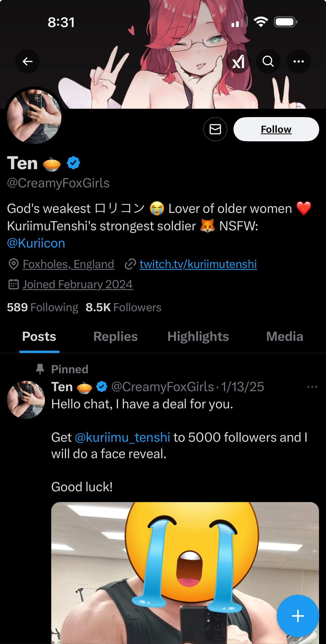The height and width of the screenshot is (644, 326).
Task: Open the twitch.tv/kuriimutenshi link
Action: click(x=198, y=264)
